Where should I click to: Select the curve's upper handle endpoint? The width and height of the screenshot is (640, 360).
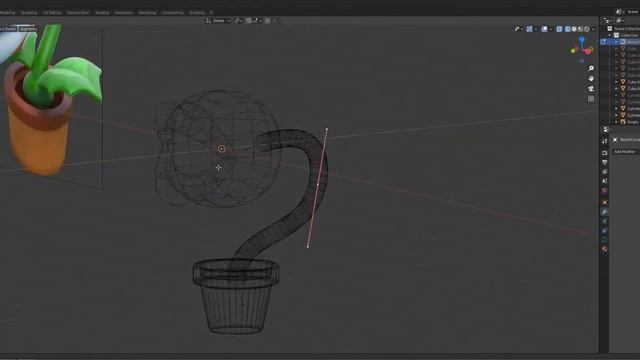click(327, 129)
